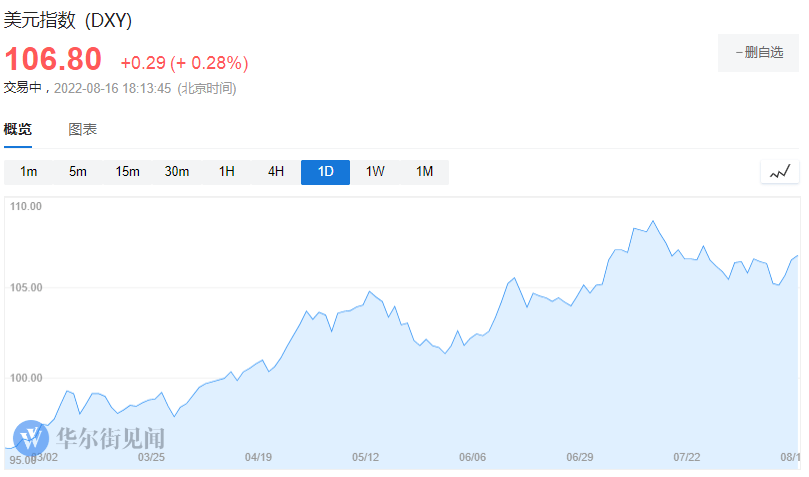Click the 106.80 current price
809x477 pixels.
[53, 60]
